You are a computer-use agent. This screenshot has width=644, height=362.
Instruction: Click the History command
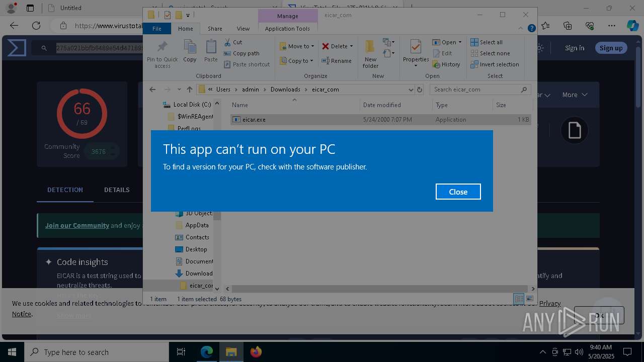pos(446,64)
